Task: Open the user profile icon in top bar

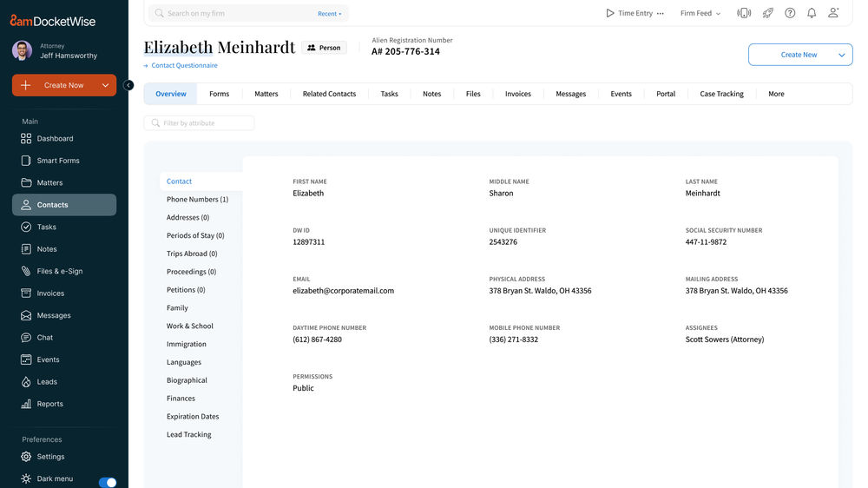Action: (833, 13)
